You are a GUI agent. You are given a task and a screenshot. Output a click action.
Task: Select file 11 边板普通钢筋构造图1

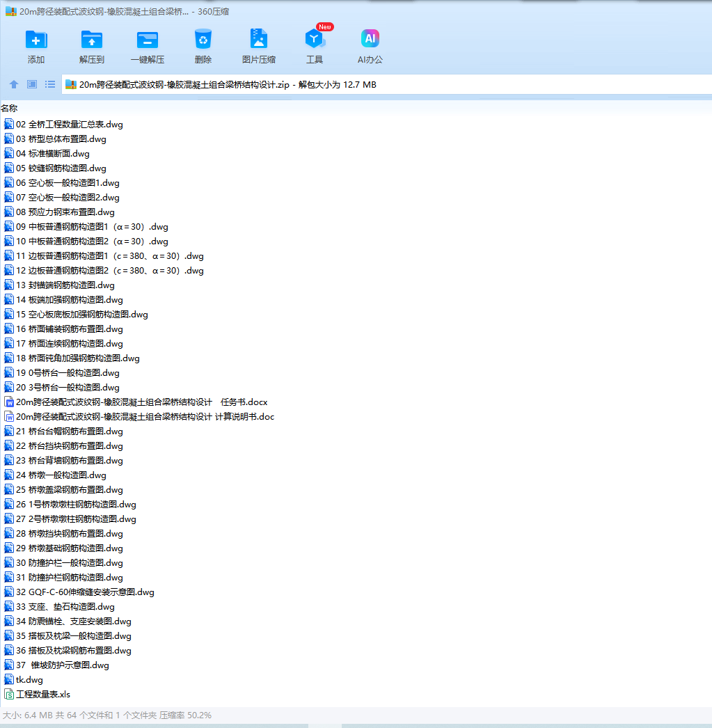[x=104, y=256]
